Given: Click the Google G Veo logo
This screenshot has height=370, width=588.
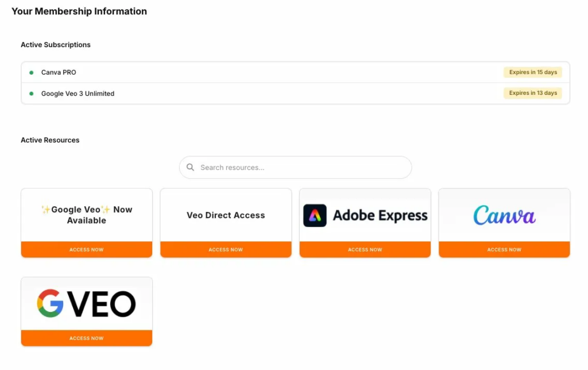Looking at the screenshot, I should [87, 304].
